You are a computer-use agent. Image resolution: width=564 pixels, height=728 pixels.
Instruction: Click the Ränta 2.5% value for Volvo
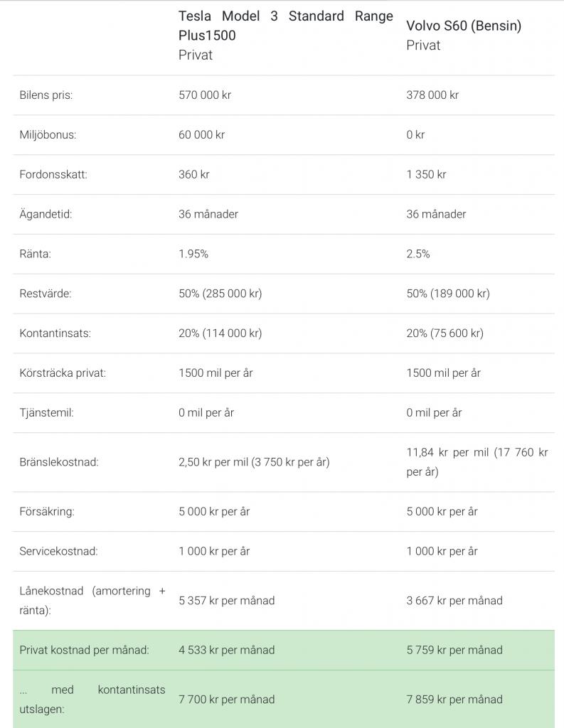tap(418, 254)
